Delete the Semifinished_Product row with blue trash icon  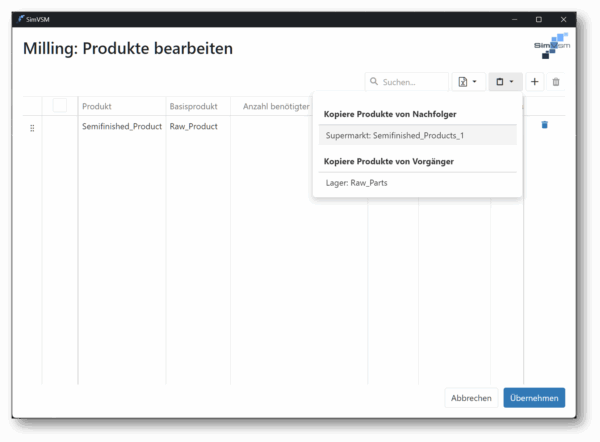coord(545,125)
